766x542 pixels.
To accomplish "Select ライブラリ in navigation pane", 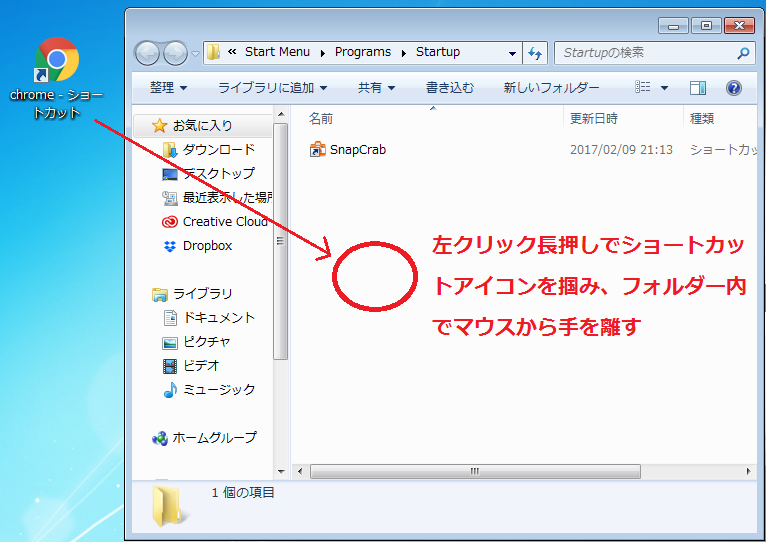I will click(x=203, y=294).
